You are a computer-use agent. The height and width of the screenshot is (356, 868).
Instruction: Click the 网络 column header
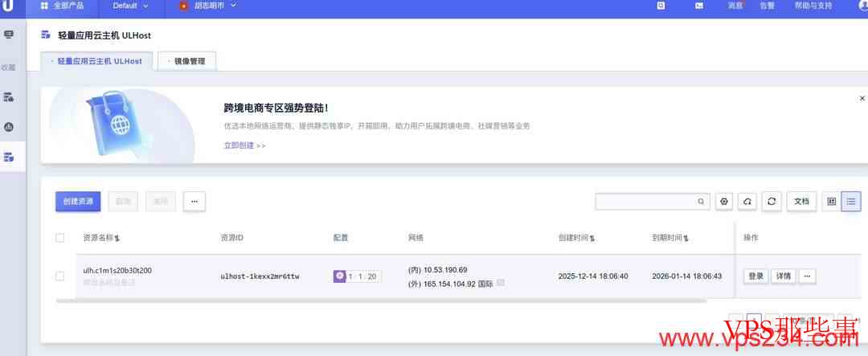pyautogui.click(x=416, y=238)
